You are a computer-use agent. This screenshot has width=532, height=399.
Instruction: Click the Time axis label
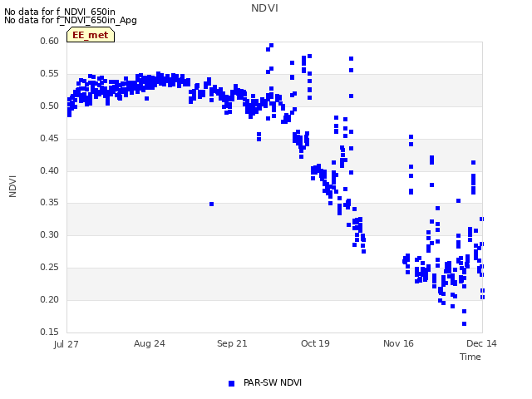coord(470,357)
